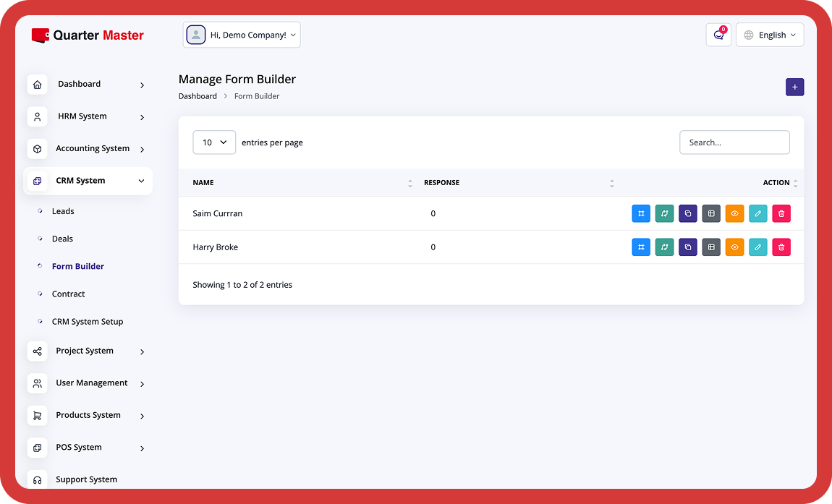Toggle NAME column sorting order

410,183
